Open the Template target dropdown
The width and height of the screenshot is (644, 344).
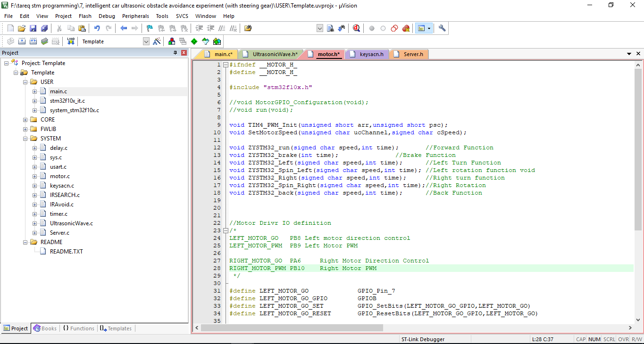146,41
